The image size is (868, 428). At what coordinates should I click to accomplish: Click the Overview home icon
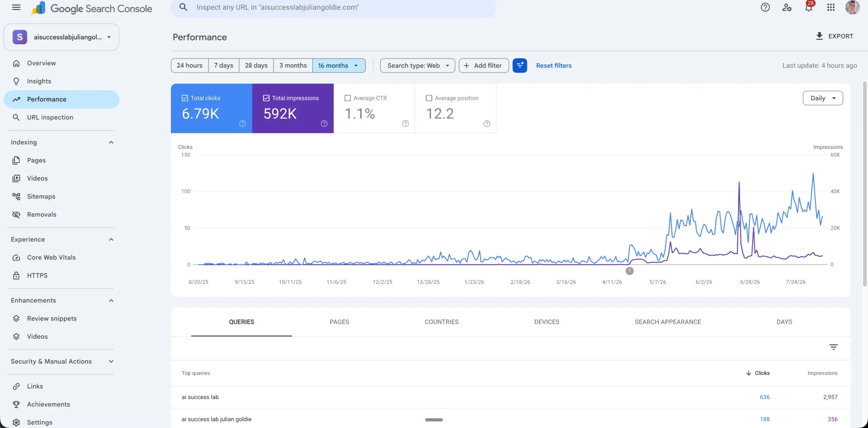[16, 63]
